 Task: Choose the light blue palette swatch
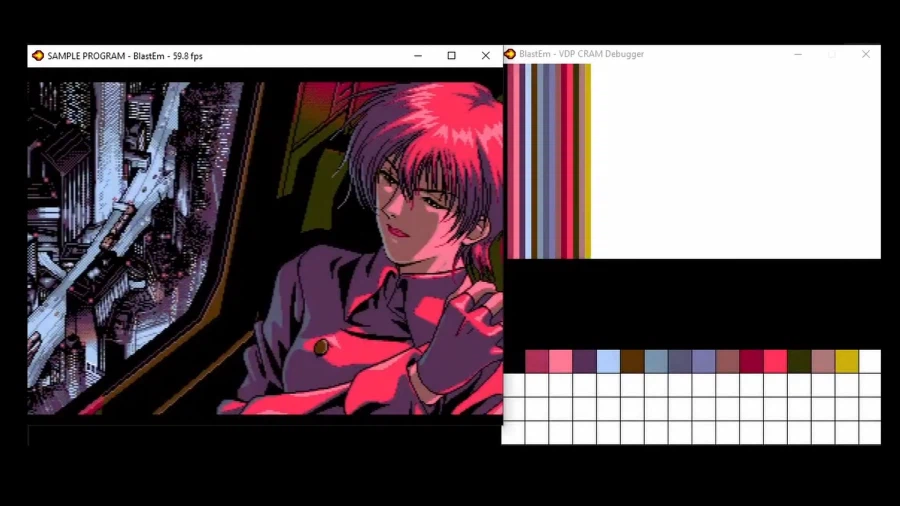pos(608,361)
